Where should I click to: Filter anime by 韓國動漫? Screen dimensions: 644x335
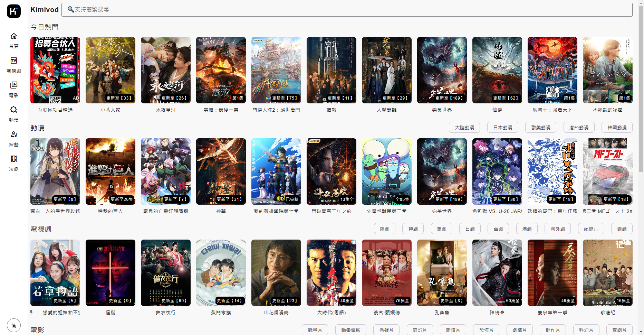[617, 128]
